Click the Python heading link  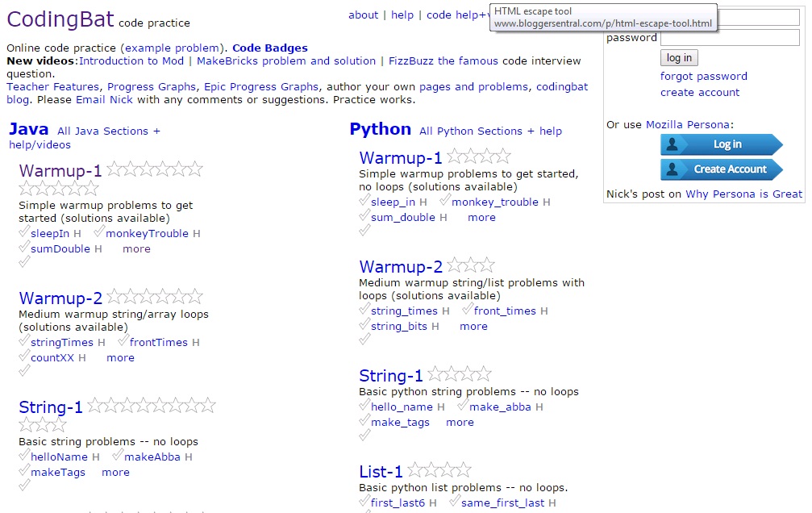tap(380, 129)
